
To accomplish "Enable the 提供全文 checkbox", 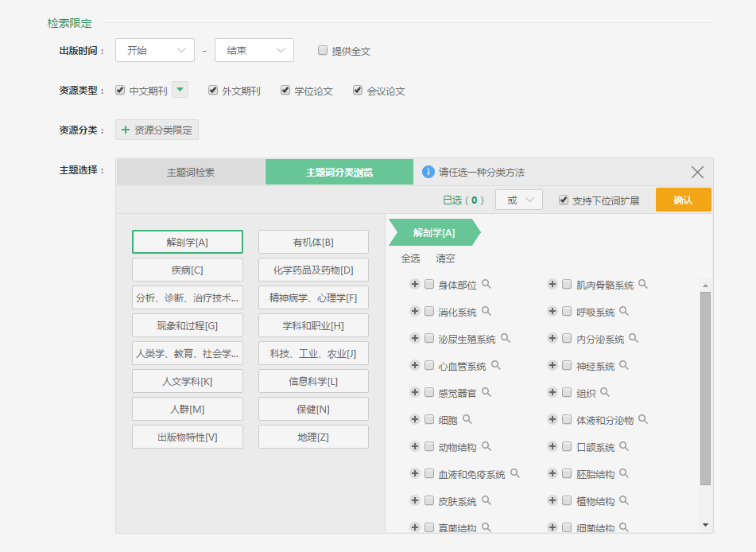I will click(323, 50).
